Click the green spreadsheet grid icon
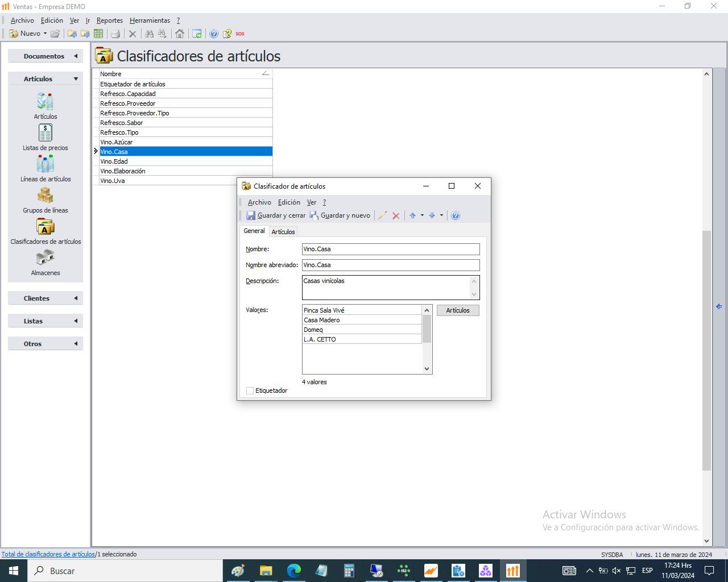728x582 pixels. [98, 34]
